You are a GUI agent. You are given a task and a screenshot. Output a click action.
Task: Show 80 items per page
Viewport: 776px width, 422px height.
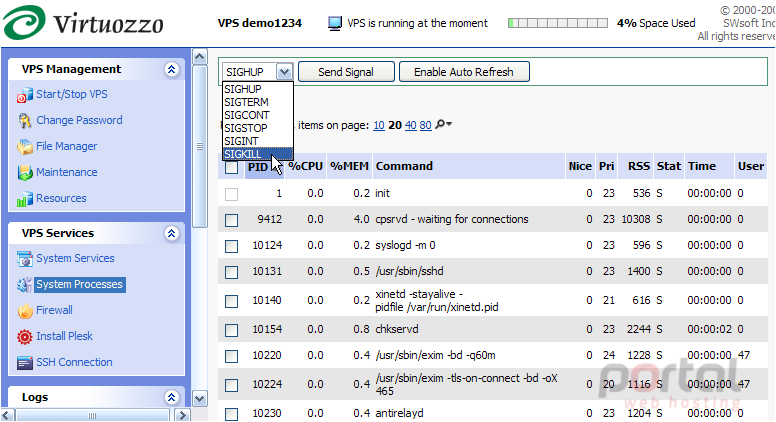tap(426, 125)
